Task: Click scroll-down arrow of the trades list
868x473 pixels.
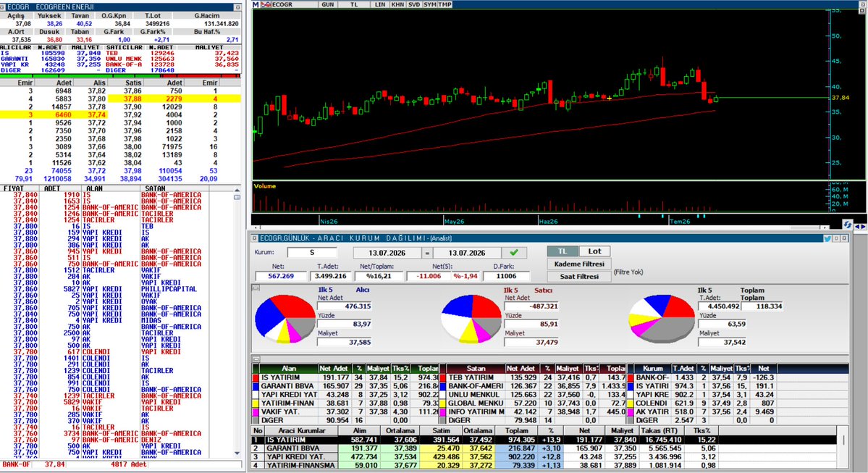Action: (237, 453)
